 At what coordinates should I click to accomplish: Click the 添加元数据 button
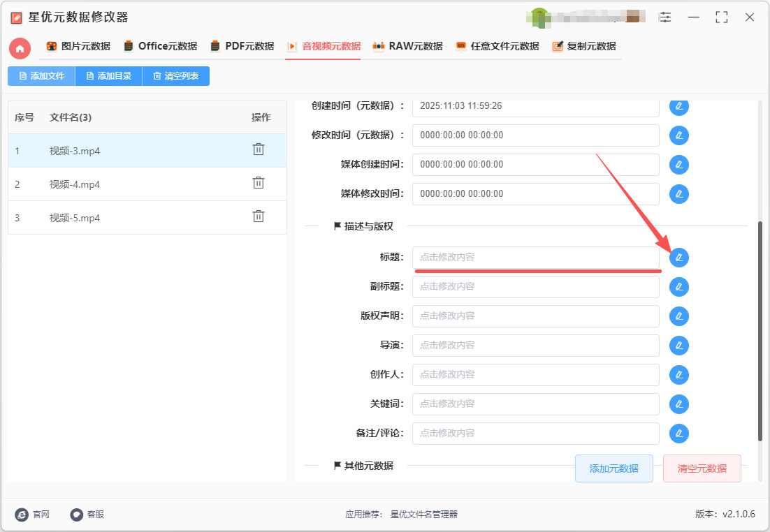tap(614, 468)
